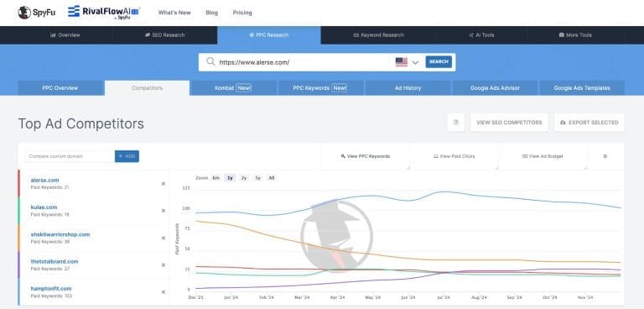Switch to the Overview nav tab
The image size is (644, 309).
65,35
